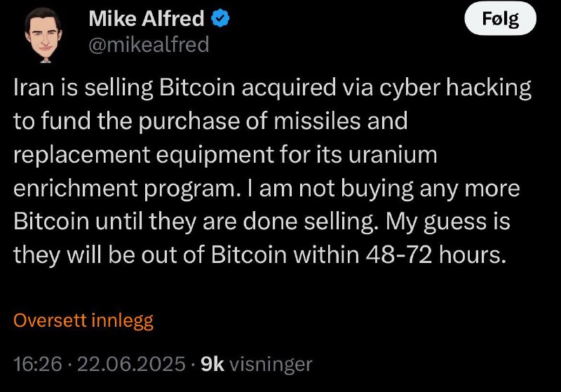Click the visninger label in the footer
Viewport: 561px width, 392px height.
pos(271,365)
